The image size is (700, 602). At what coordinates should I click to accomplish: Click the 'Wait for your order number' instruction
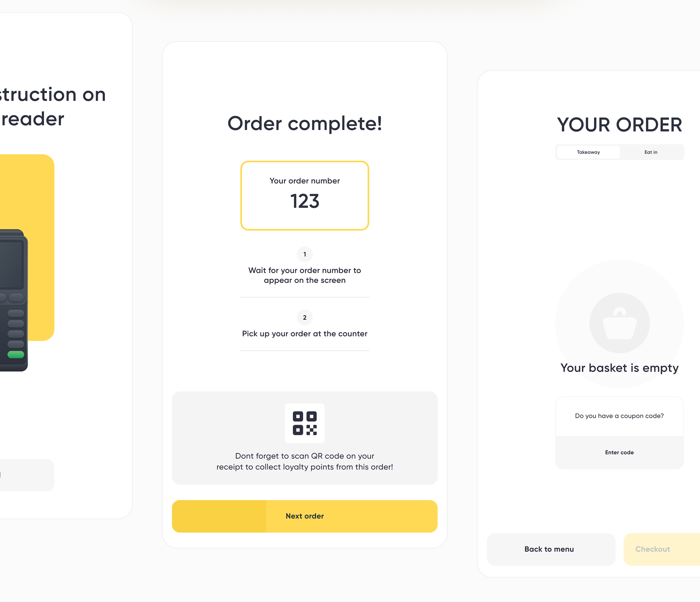pyautogui.click(x=304, y=275)
